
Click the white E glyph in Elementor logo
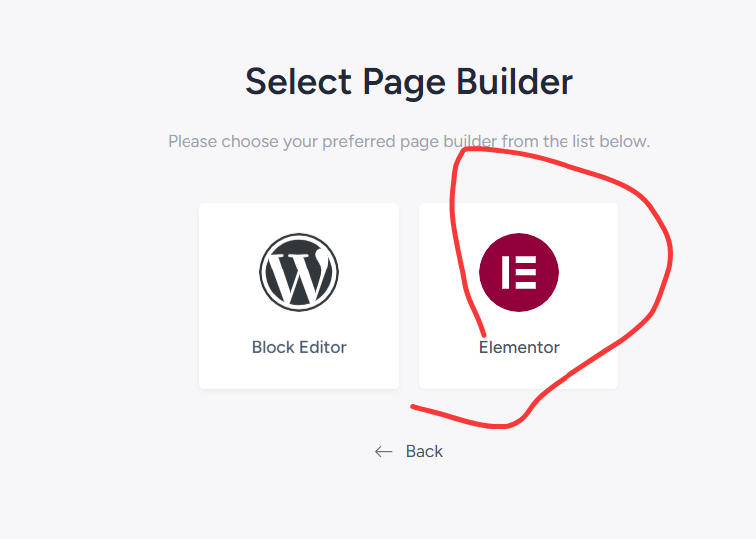tap(519, 272)
